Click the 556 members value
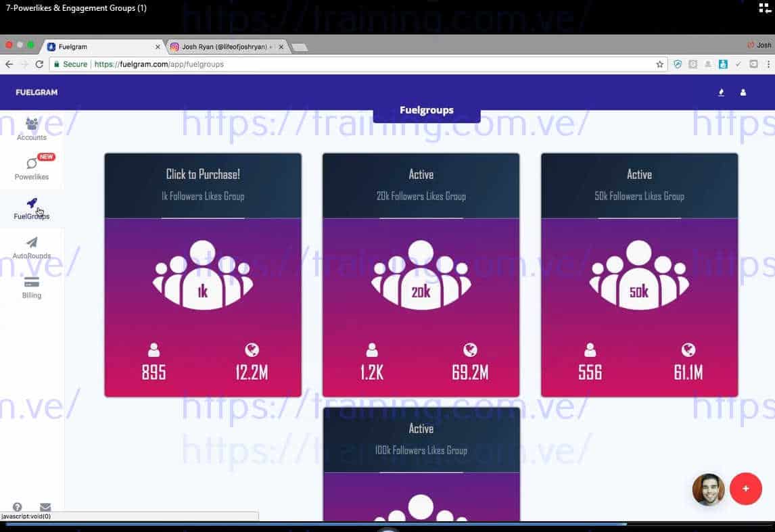Screen dimensions: 775x532 tap(590, 372)
